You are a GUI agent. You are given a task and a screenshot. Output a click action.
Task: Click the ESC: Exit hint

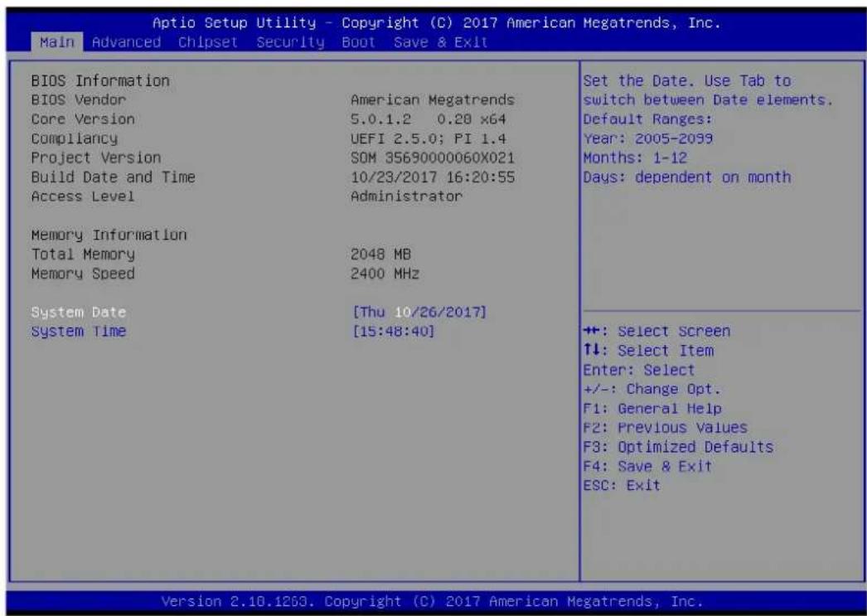622,486
